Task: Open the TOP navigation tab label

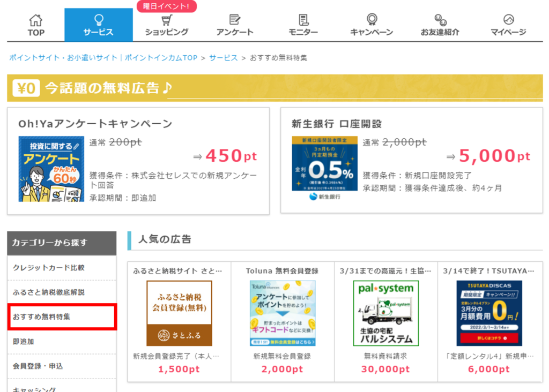Action: pyautogui.click(x=36, y=33)
